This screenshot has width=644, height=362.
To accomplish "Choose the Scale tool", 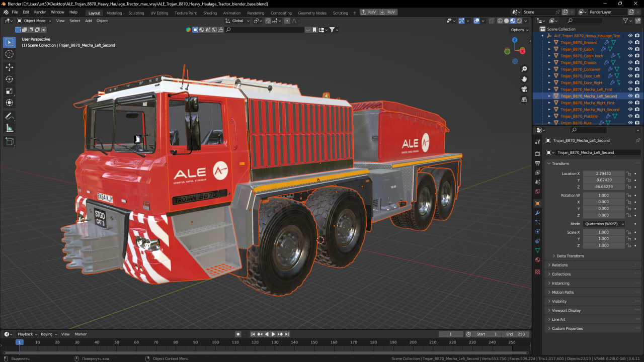I will point(9,91).
